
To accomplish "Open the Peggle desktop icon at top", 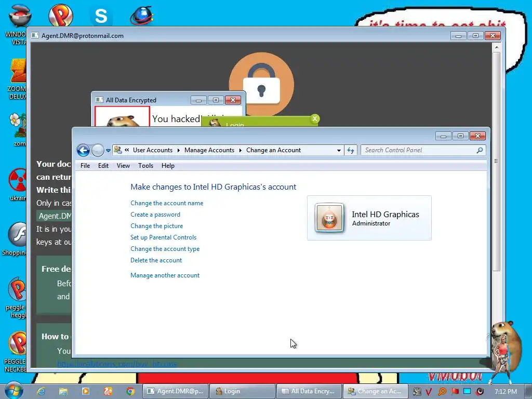I will [x=61, y=15].
